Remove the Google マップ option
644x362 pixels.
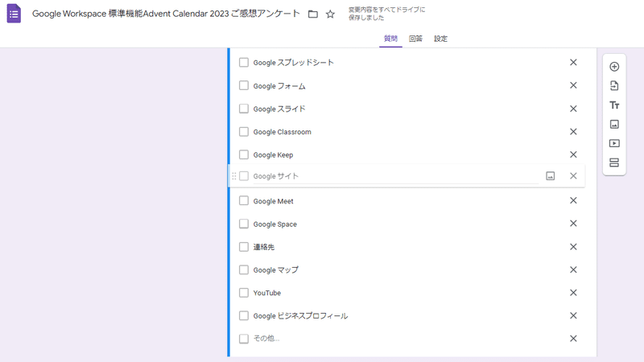[573, 269]
